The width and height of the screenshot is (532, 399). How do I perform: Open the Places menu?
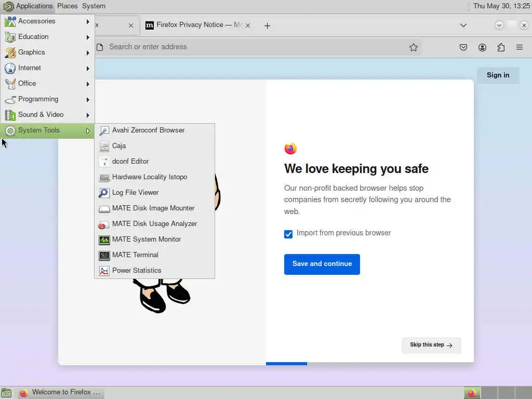pos(67,6)
